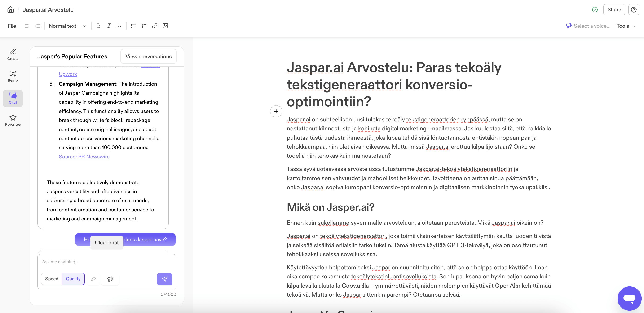Open the help question mark icon
This screenshot has height=313, width=644.
[x=634, y=10]
